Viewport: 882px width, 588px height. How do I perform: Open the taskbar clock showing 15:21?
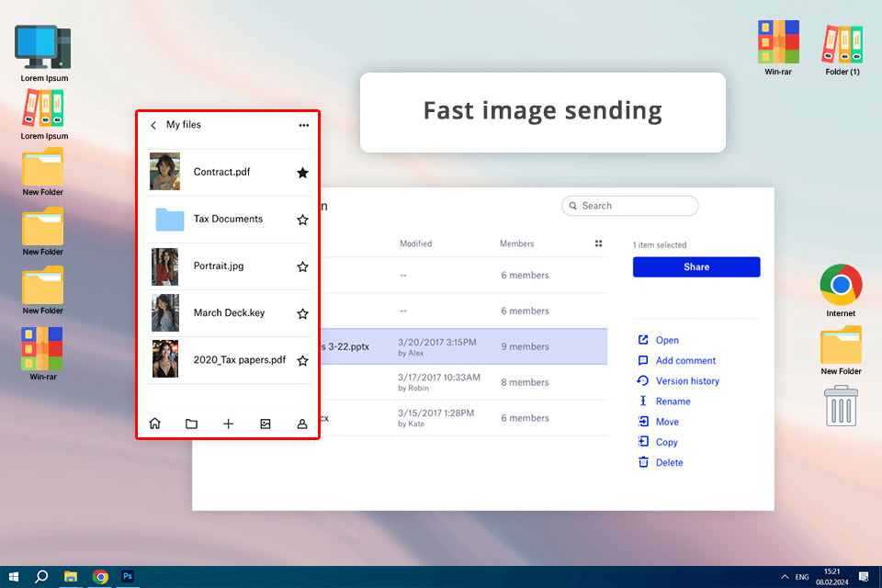pos(832,577)
